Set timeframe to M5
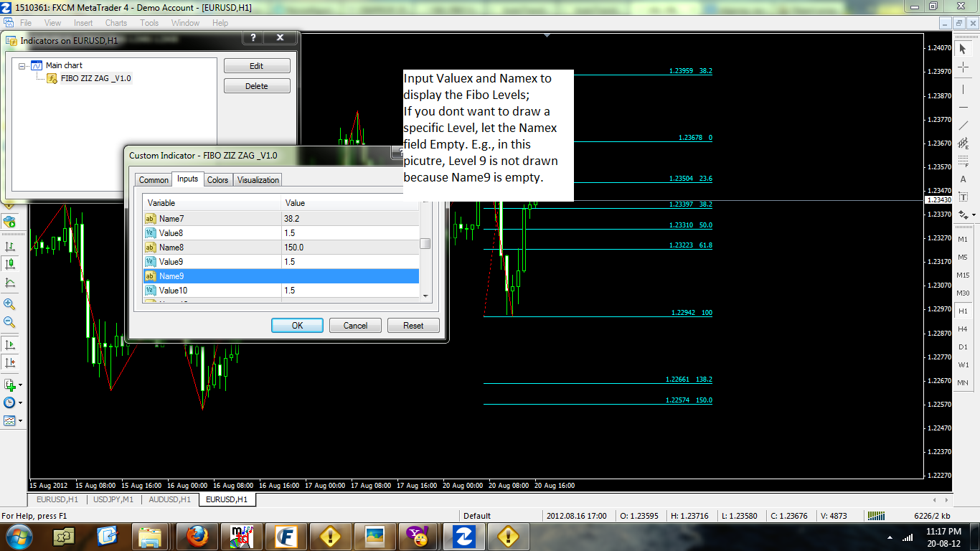The width and height of the screenshot is (980, 551). [x=963, y=257]
